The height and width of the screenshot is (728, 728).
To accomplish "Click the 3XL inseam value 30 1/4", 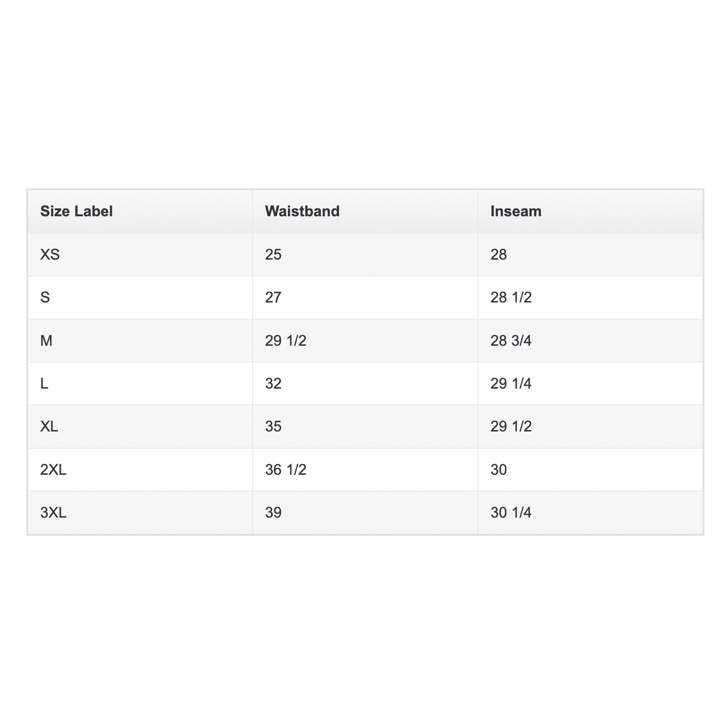I will pyautogui.click(x=511, y=513).
